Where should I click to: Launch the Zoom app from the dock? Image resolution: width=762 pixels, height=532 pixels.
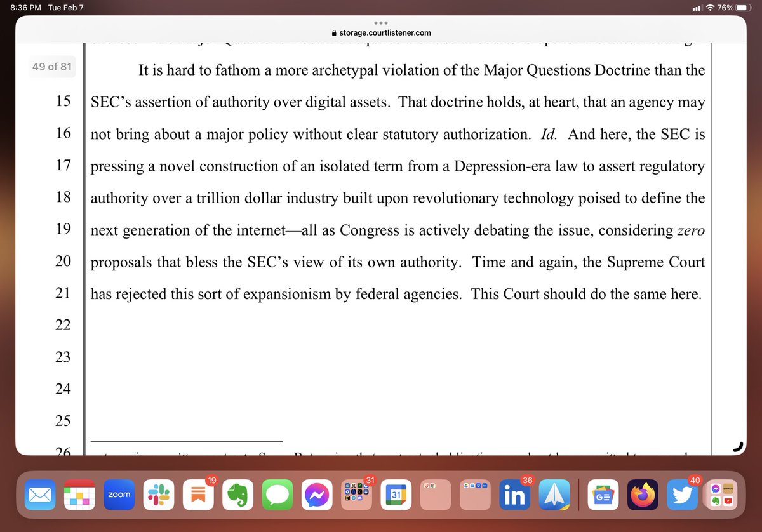(119, 495)
